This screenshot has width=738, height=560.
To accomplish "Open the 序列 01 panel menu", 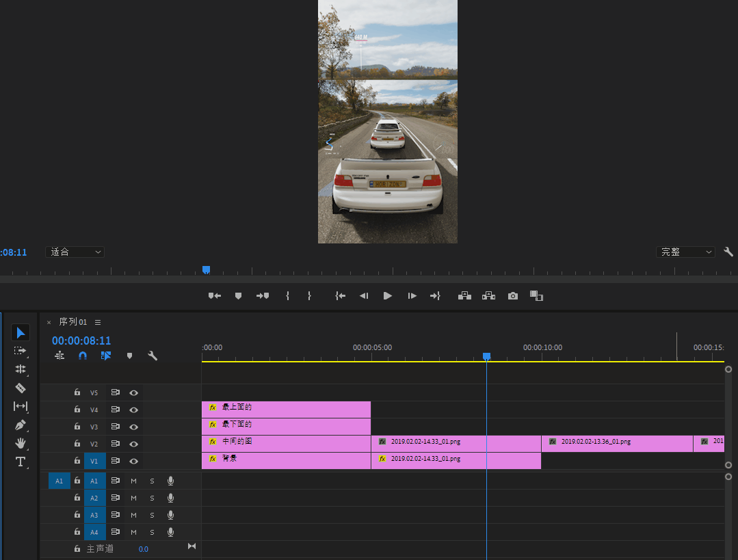I will 98,322.
